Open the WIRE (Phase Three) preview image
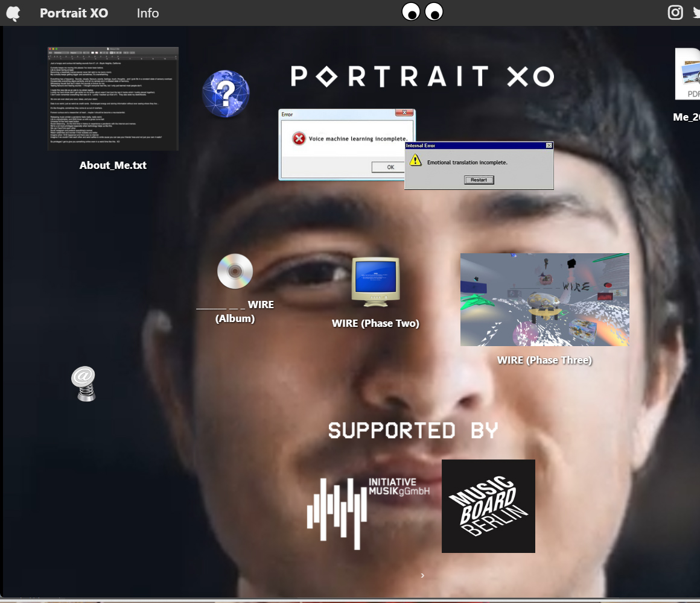This screenshot has height=603, width=700. pyautogui.click(x=544, y=299)
